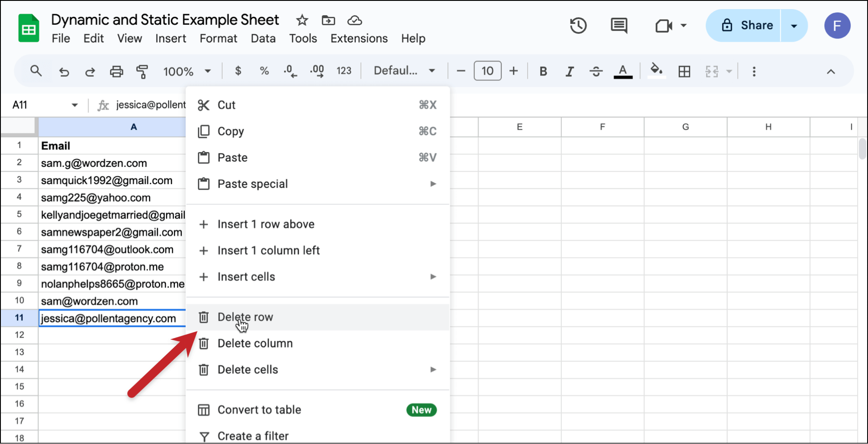Screen dimensions: 868x444
Task: Open the comments icon
Action: (x=619, y=26)
